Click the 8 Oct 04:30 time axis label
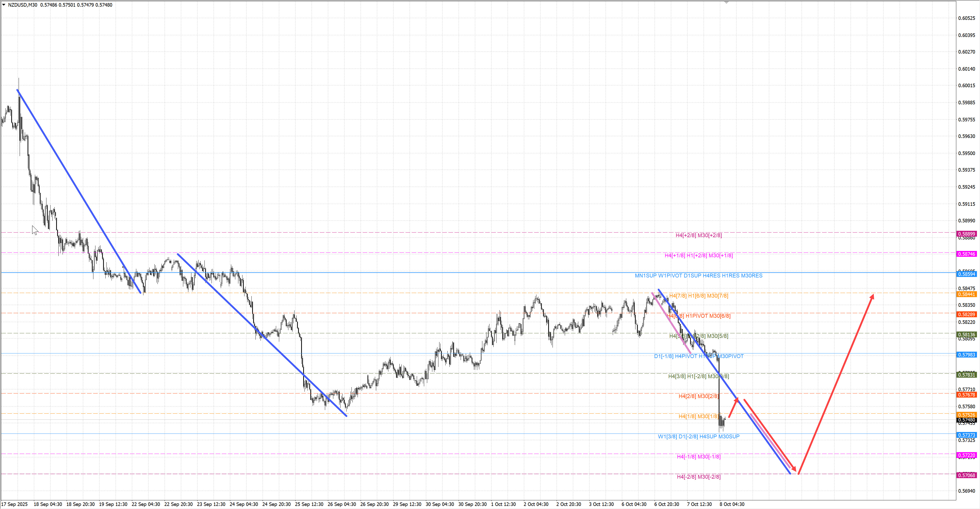 pos(732,504)
